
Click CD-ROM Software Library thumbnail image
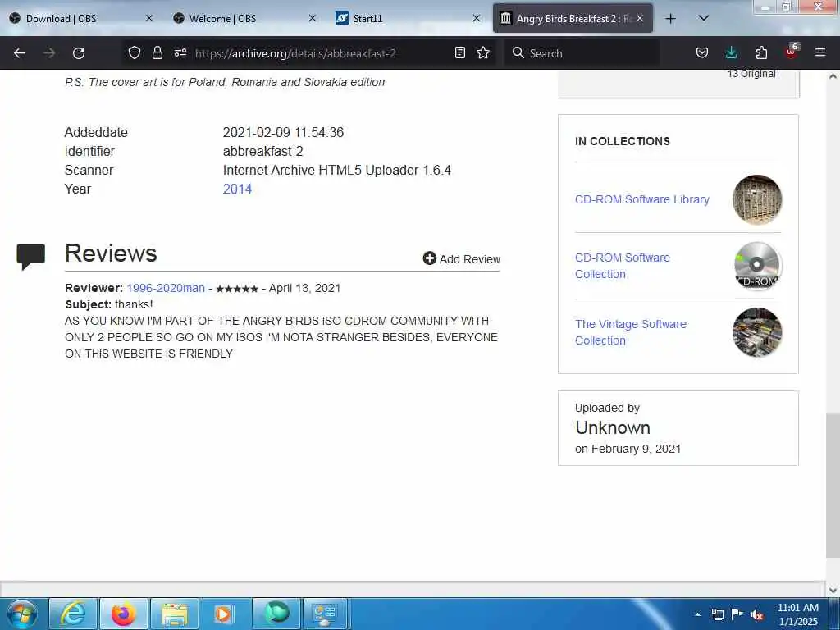[x=757, y=199]
